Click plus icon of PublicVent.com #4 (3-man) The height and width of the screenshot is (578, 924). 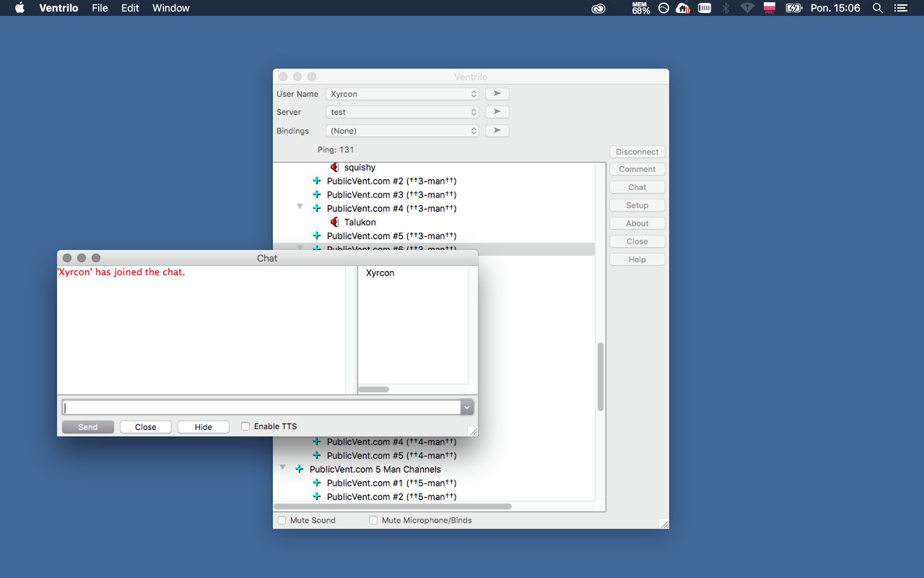[316, 208]
